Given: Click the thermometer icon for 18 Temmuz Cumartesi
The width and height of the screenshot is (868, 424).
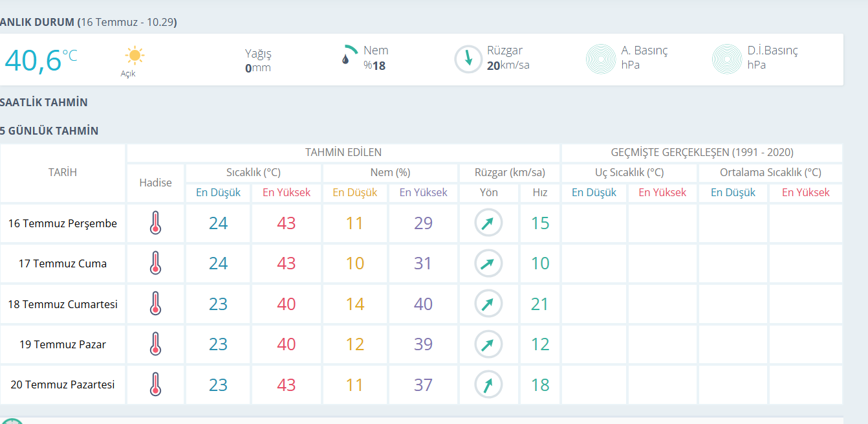Looking at the screenshot, I should [155, 304].
